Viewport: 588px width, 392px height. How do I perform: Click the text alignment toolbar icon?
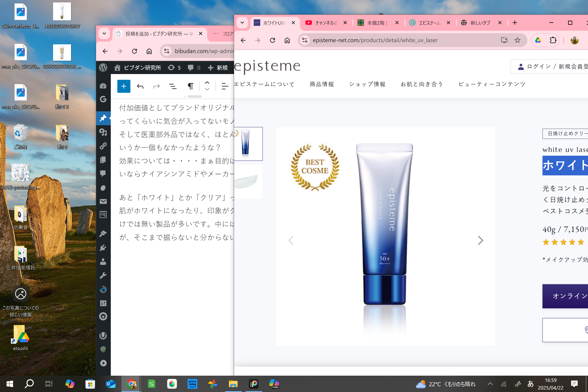(x=225, y=87)
